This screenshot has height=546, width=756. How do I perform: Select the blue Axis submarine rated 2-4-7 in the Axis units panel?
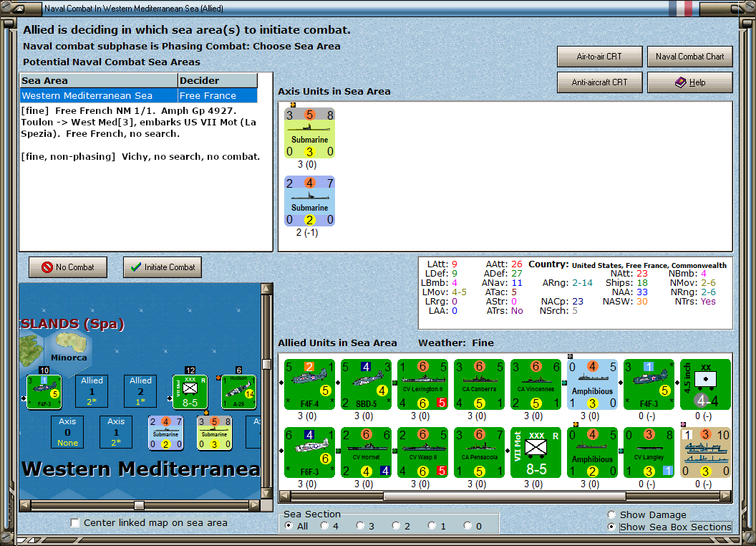pos(309,201)
